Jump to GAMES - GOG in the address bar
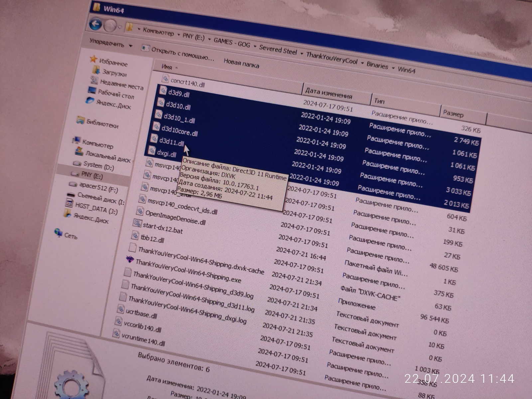Screen dimensions: 532x399 pyautogui.click(x=232, y=43)
